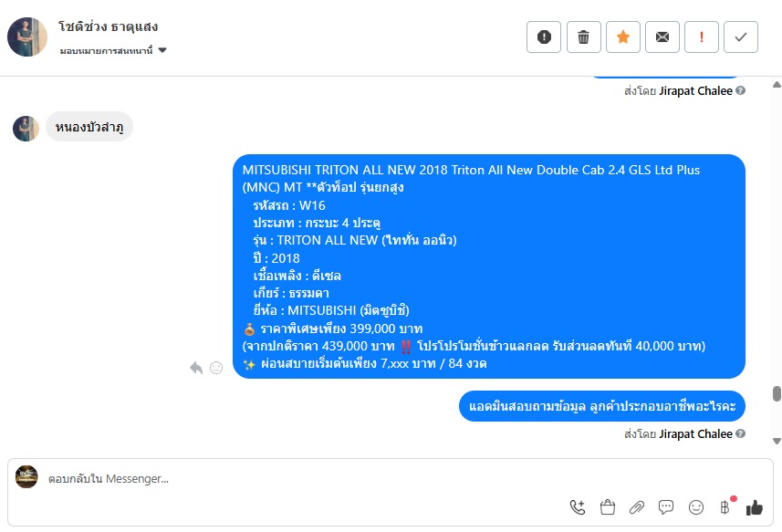Click the baht payment request icon
782x532 pixels.
coord(725,507)
